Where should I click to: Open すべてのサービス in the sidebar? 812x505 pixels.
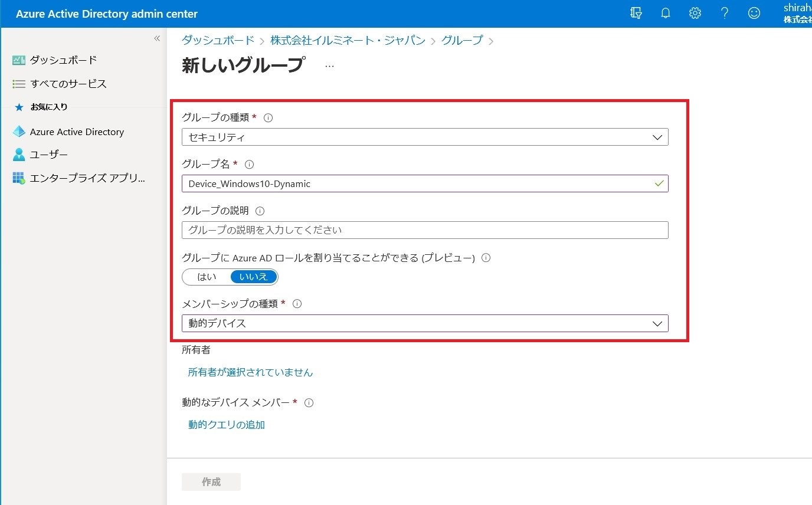click(x=68, y=84)
